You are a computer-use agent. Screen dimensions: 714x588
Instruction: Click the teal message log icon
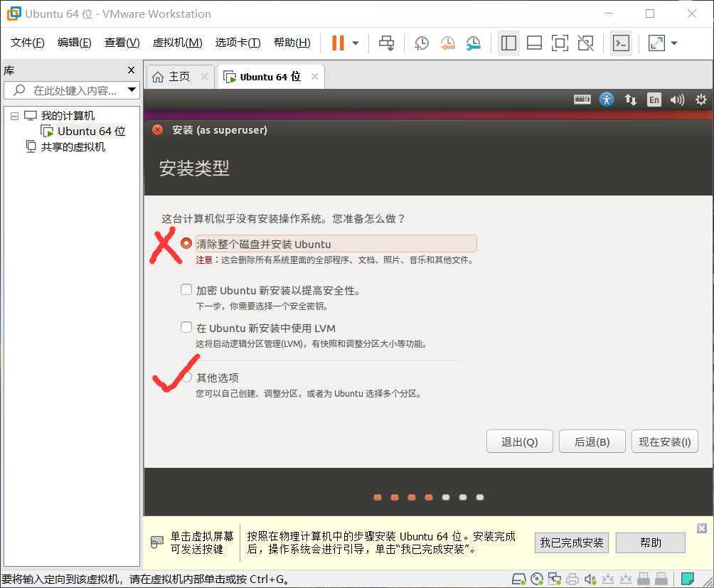tap(687, 579)
